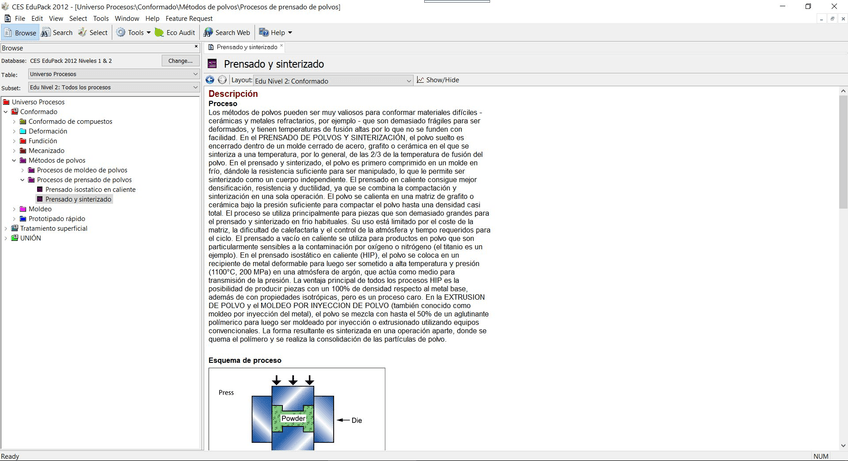Activate the Select toolbar tool
The image size is (848, 461).
[x=93, y=32]
